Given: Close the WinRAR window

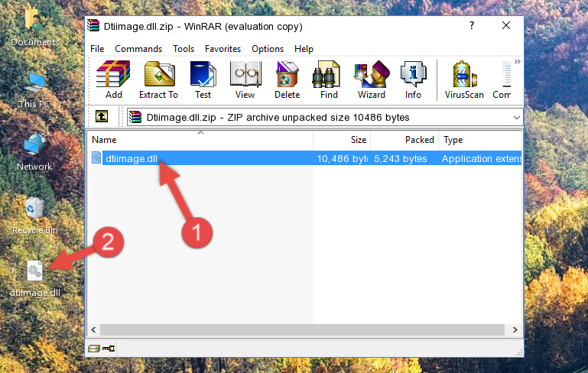Looking at the screenshot, I should (506, 25).
